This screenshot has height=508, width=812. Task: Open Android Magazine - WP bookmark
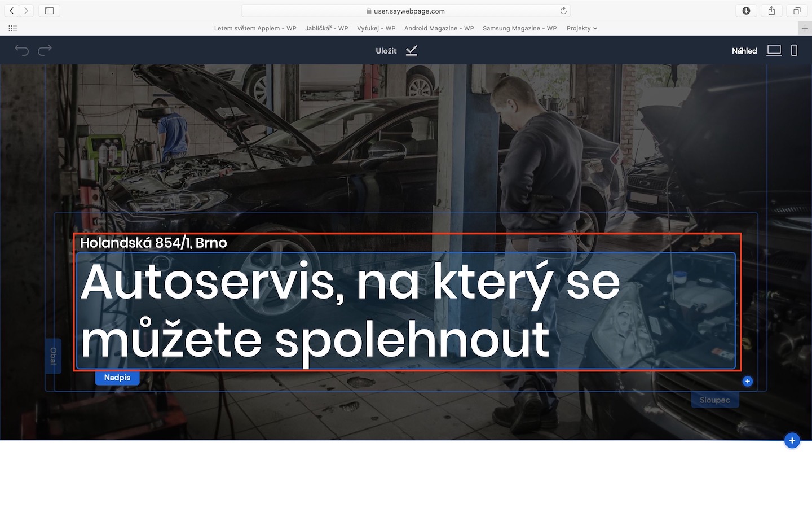click(439, 28)
